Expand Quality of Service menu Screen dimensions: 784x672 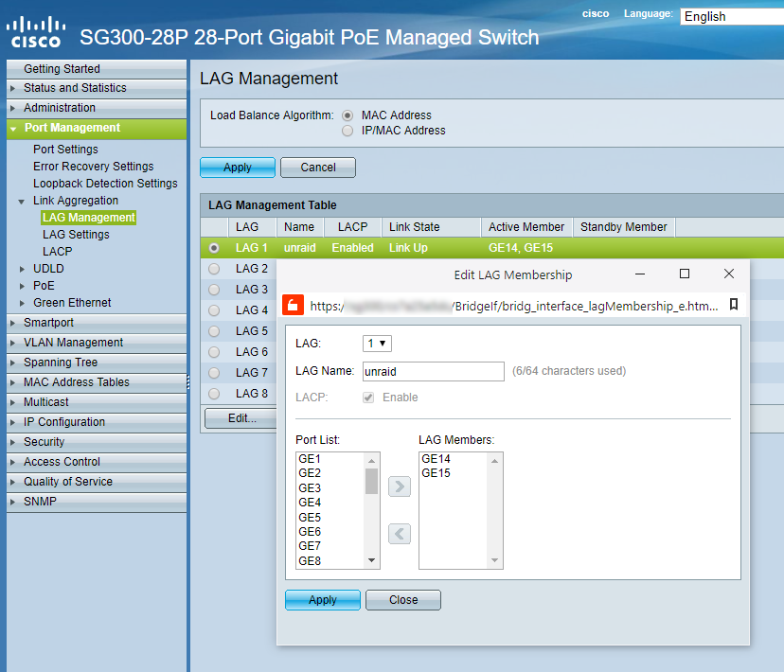coord(97,482)
